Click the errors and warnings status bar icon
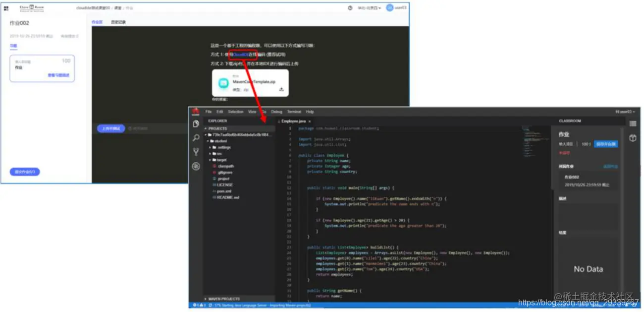The width and height of the screenshot is (644, 312). point(199,305)
